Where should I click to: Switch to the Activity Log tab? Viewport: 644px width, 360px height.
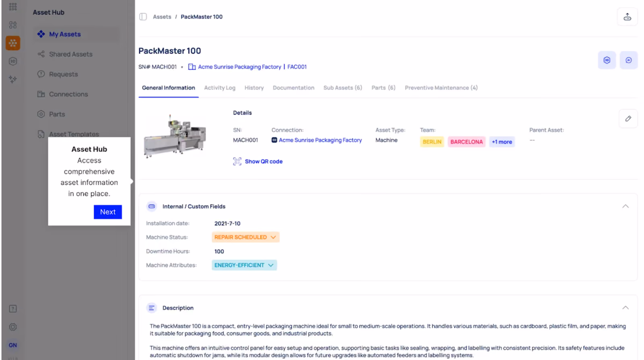(219, 88)
